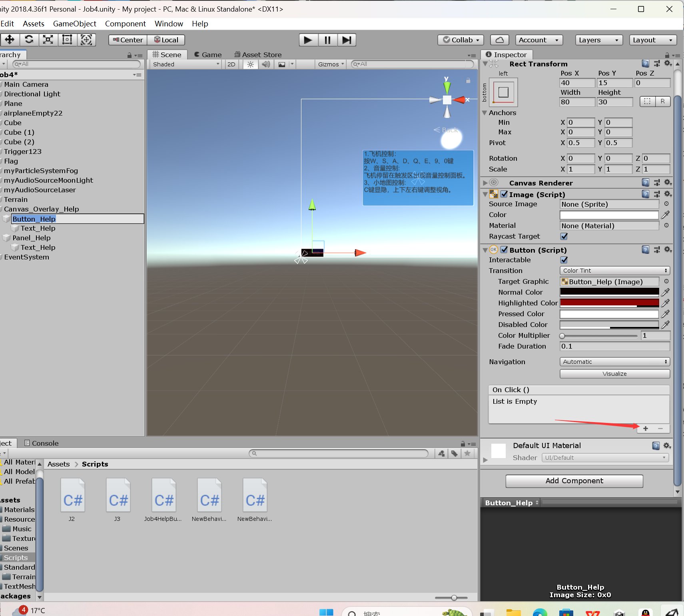
Task: Pick Normal Color with eyedropper
Action: [x=666, y=293]
